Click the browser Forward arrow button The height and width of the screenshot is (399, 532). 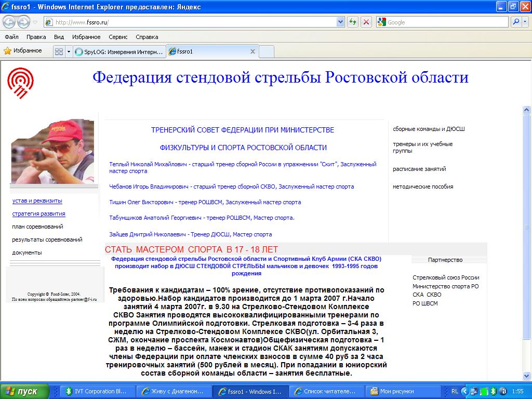[23, 22]
